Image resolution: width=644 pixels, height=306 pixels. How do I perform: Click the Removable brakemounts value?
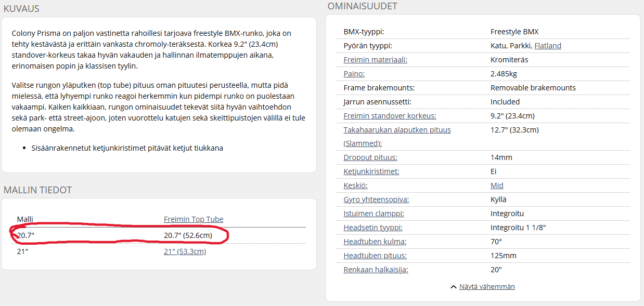pos(533,88)
